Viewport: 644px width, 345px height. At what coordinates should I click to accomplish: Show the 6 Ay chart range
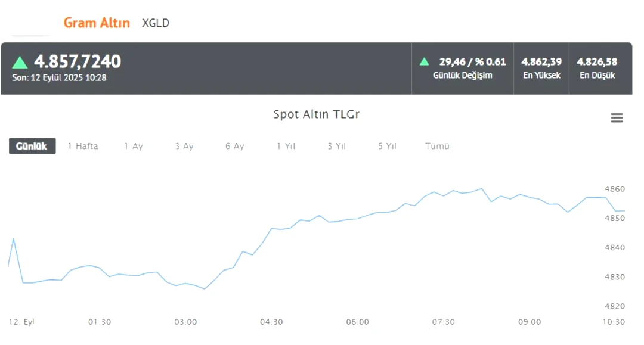(x=234, y=146)
